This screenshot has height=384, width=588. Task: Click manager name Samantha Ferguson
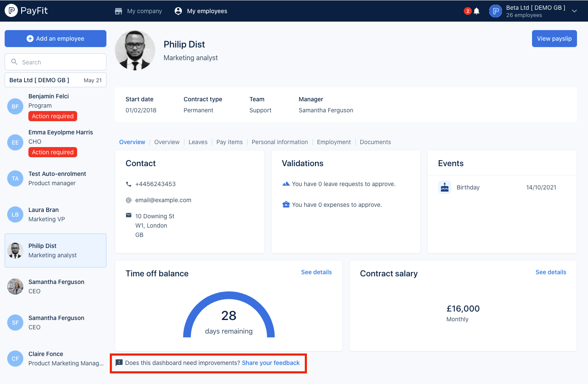pyautogui.click(x=326, y=110)
